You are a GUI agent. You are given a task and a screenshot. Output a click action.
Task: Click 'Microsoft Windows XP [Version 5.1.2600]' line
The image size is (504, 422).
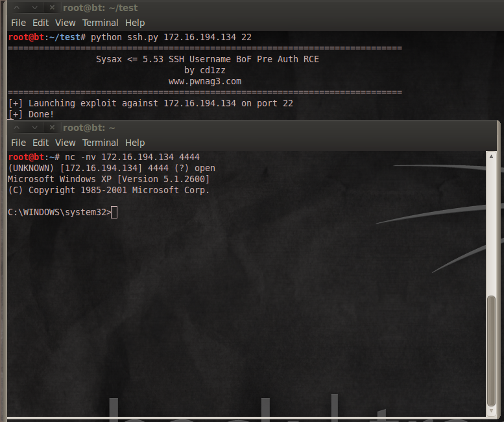108,179
